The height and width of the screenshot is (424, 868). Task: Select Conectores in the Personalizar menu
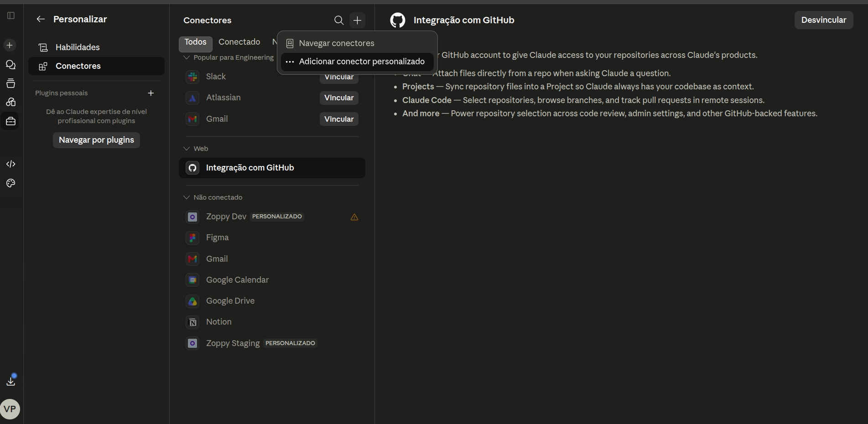96,66
